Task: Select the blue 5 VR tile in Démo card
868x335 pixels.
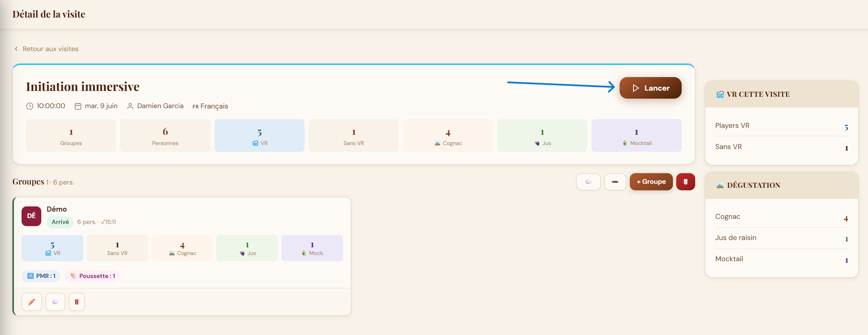Action: (52, 248)
